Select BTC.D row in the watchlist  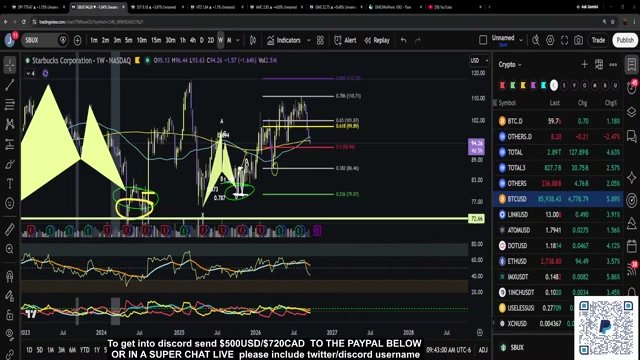[558, 121]
